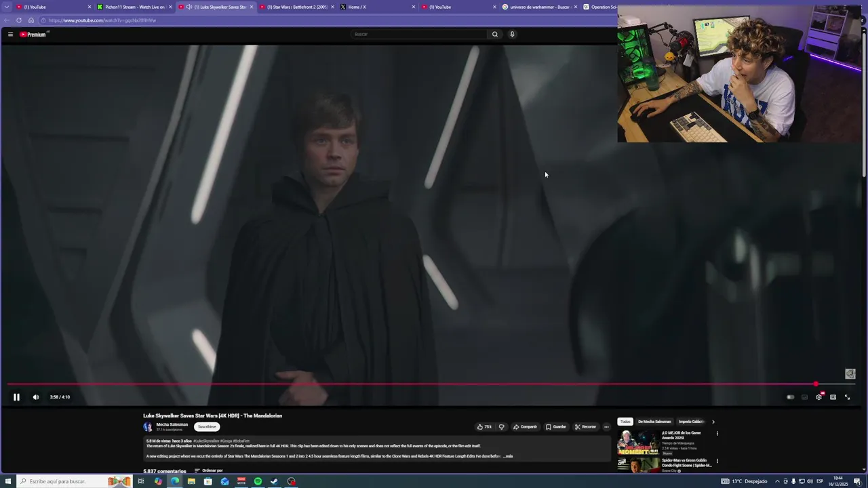This screenshot has width=868, height=488.
Task: Open the notification center icon
Action: point(856,481)
